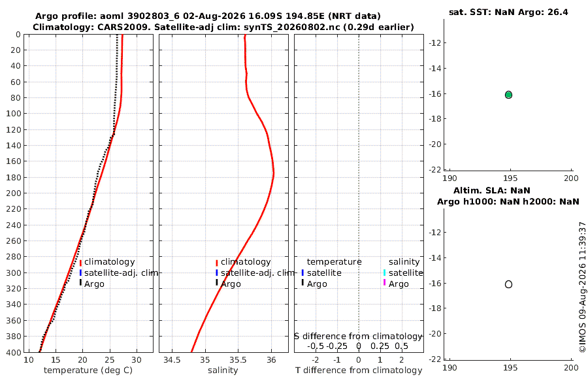
Task: Click magenta salinity Argo legend marker
Action: pos(384,282)
